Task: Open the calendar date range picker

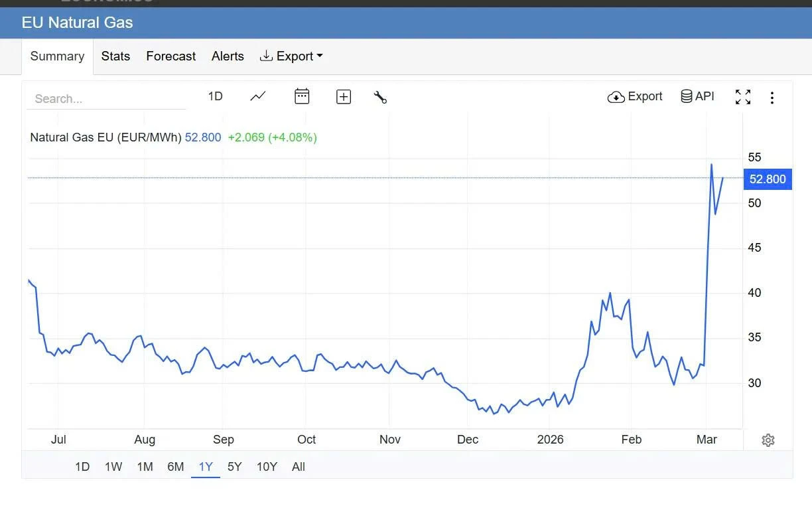Action: pos(302,96)
